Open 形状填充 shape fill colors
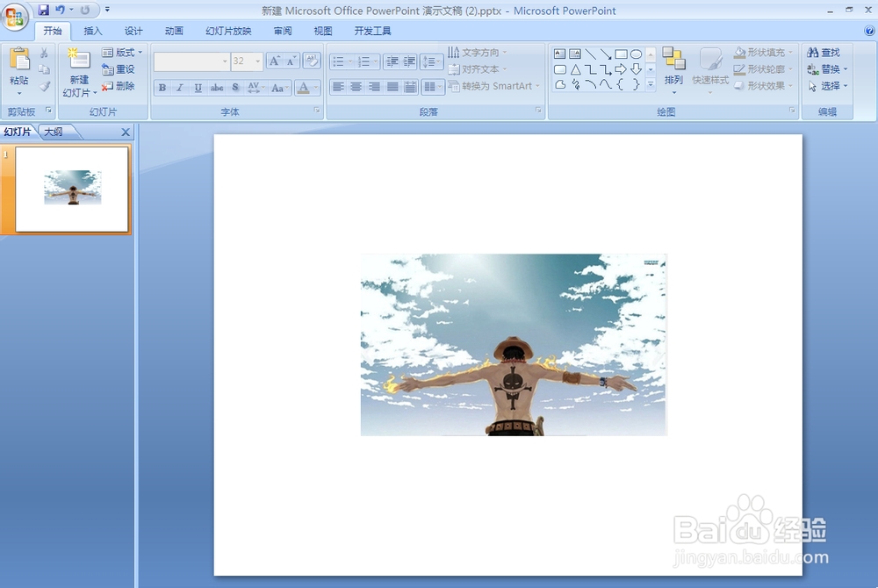 pyautogui.click(x=764, y=53)
